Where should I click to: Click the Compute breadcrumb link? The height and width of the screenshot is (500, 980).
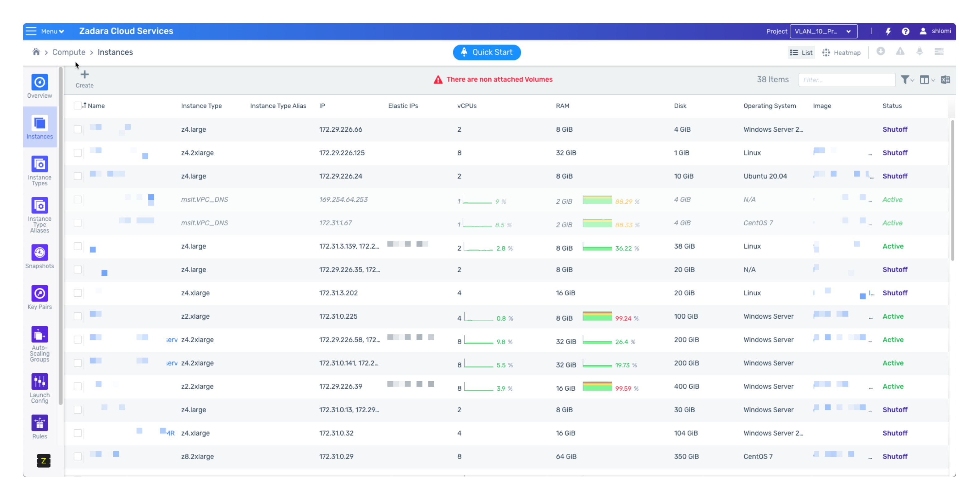(69, 52)
